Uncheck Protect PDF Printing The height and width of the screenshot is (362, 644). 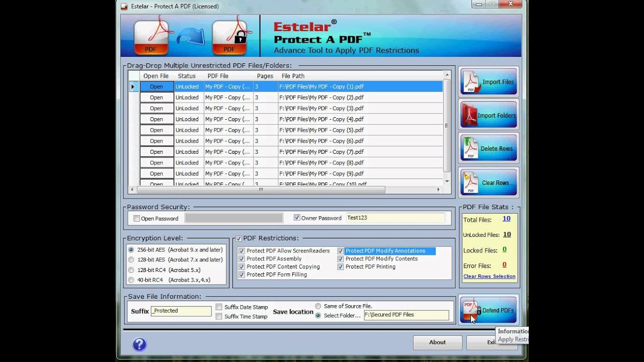pos(341,267)
